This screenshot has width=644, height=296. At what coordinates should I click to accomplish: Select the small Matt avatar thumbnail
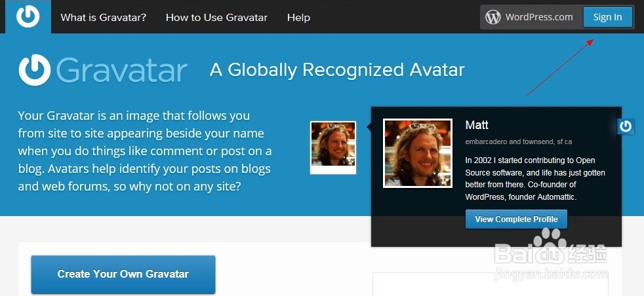tap(333, 147)
